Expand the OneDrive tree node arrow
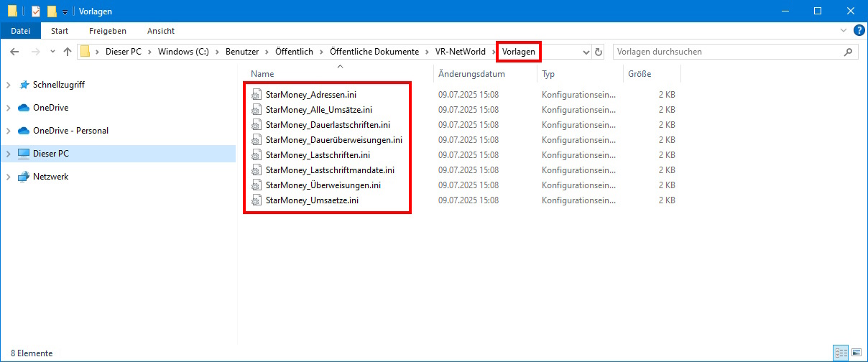The image size is (868, 362). (x=9, y=108)
